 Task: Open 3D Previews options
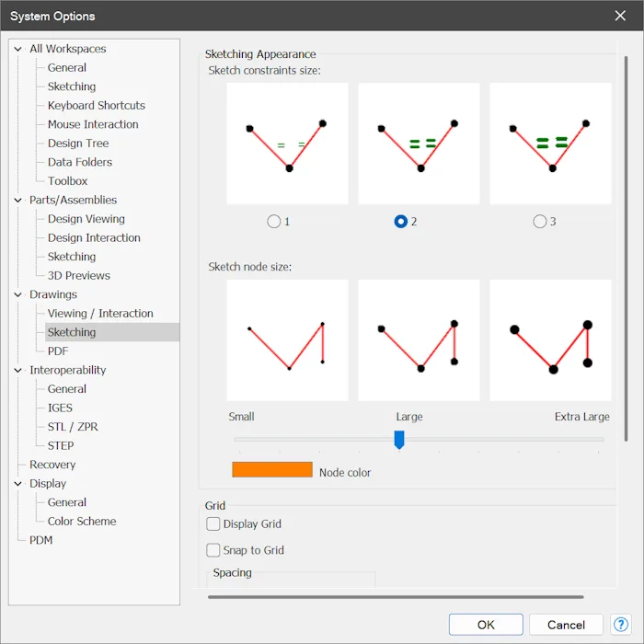coord(78,275)
